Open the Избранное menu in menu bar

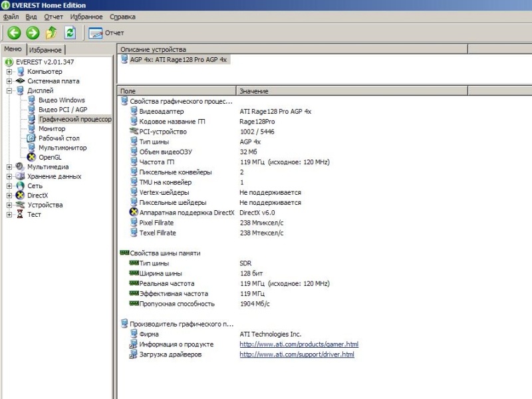point(86,17)
